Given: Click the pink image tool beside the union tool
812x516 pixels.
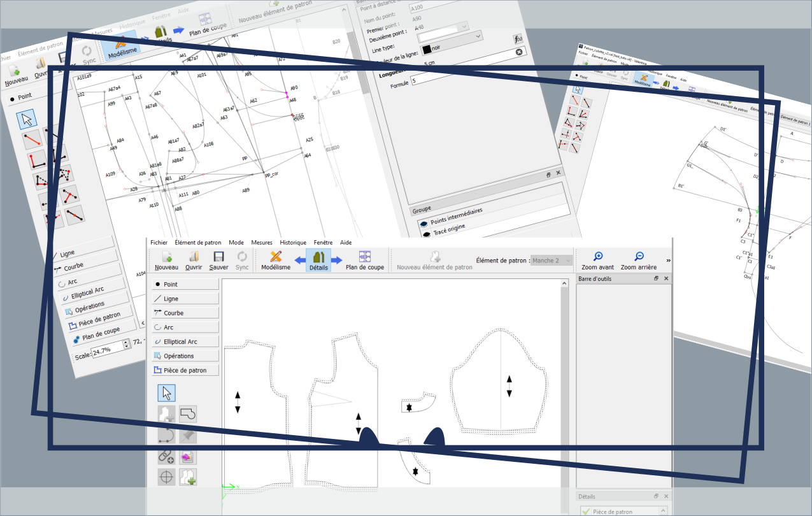Looking at the screenshot, I should tap(188, 456).
